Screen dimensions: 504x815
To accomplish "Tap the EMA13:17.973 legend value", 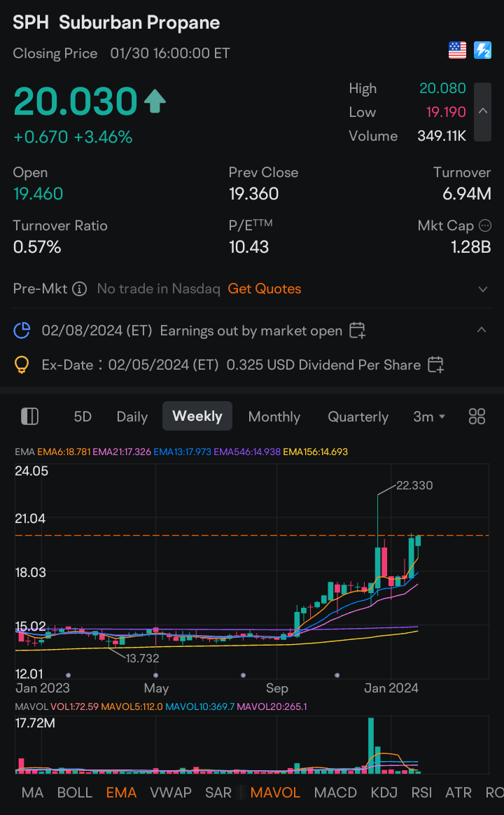I will tap(183, 452).
